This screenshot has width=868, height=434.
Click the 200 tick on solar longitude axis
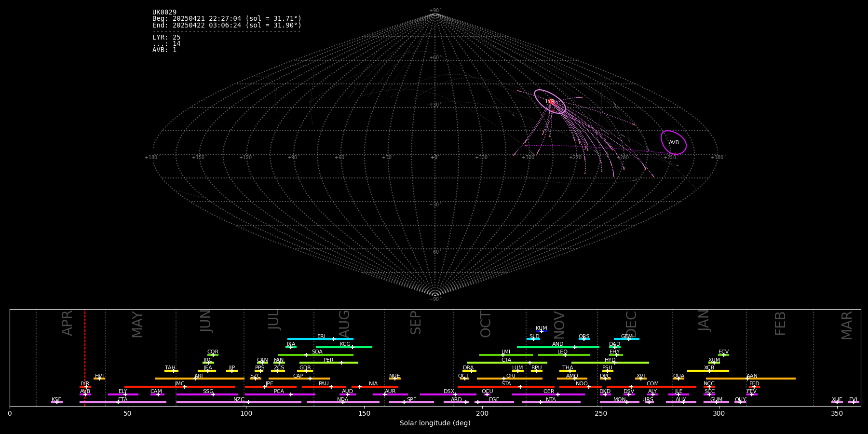[482, 413]
